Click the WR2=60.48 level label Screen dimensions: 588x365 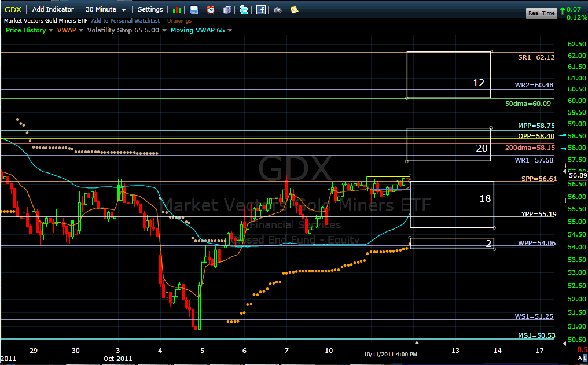point(534,85)
